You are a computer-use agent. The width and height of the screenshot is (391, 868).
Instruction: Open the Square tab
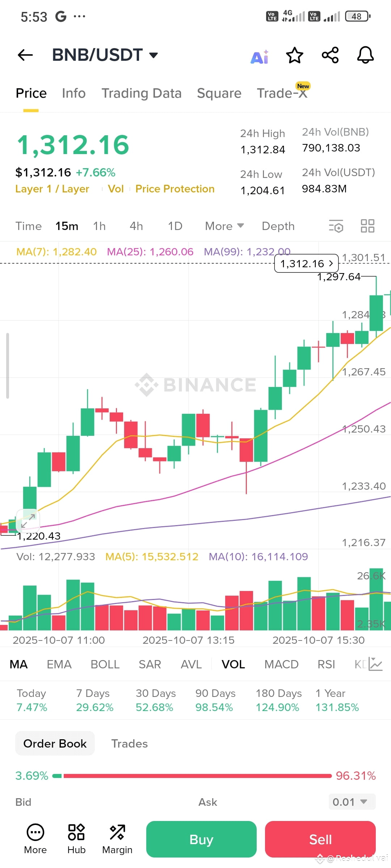tap(219, 93)
